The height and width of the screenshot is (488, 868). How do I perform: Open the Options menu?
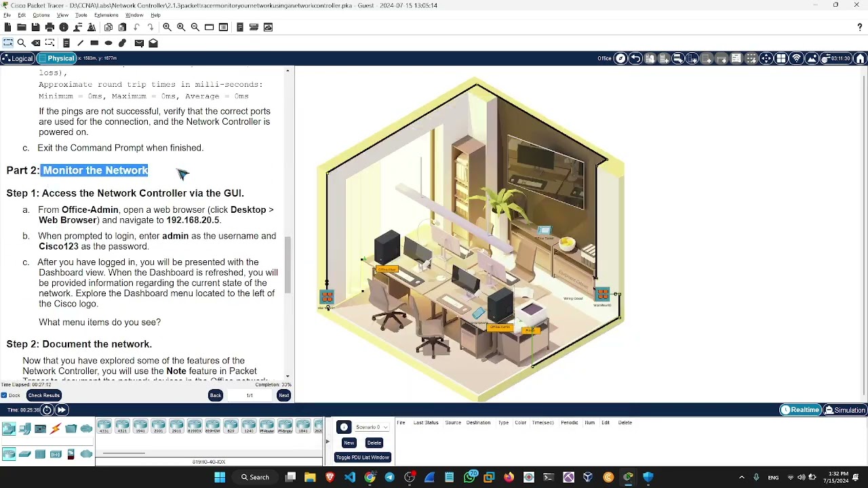click(41, 15)
